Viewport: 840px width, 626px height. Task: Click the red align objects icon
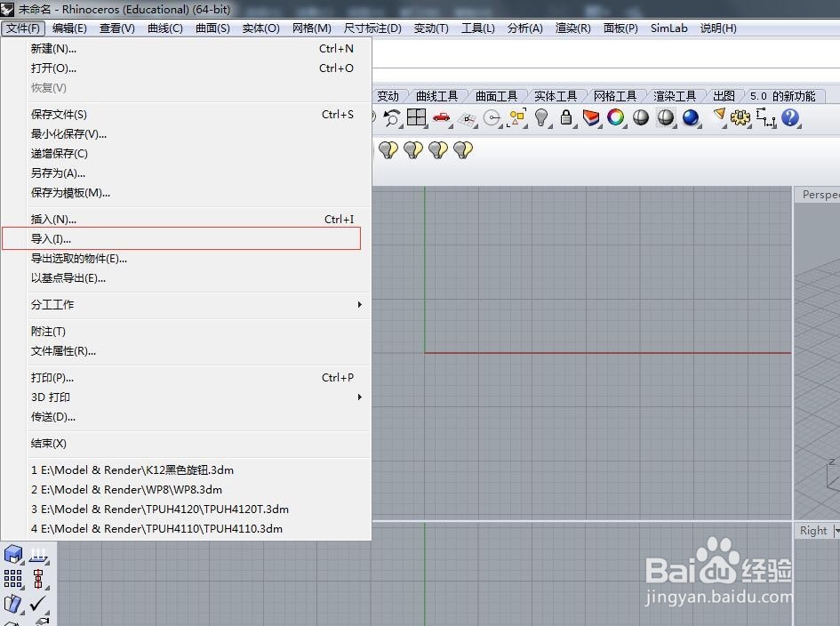(38, 579)
